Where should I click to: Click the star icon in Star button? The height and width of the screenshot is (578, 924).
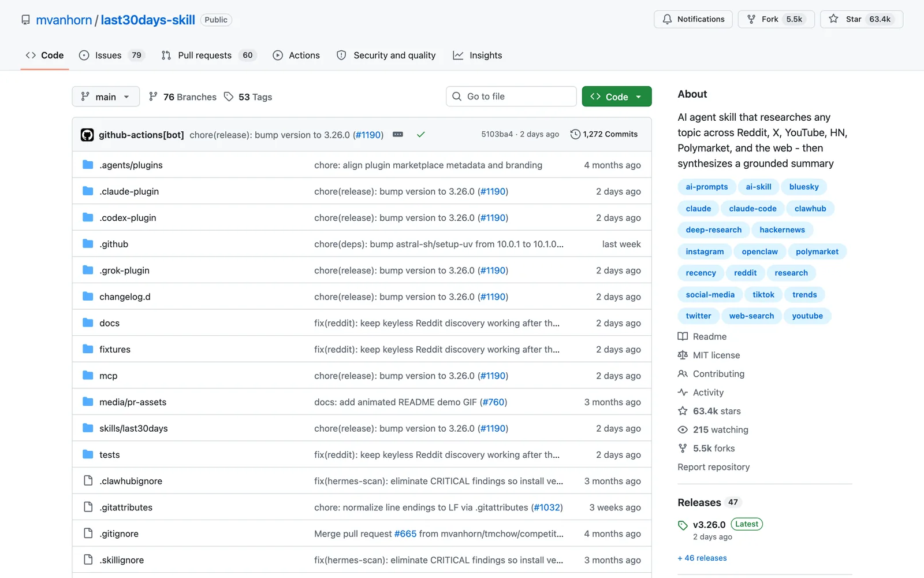[833, 19]
